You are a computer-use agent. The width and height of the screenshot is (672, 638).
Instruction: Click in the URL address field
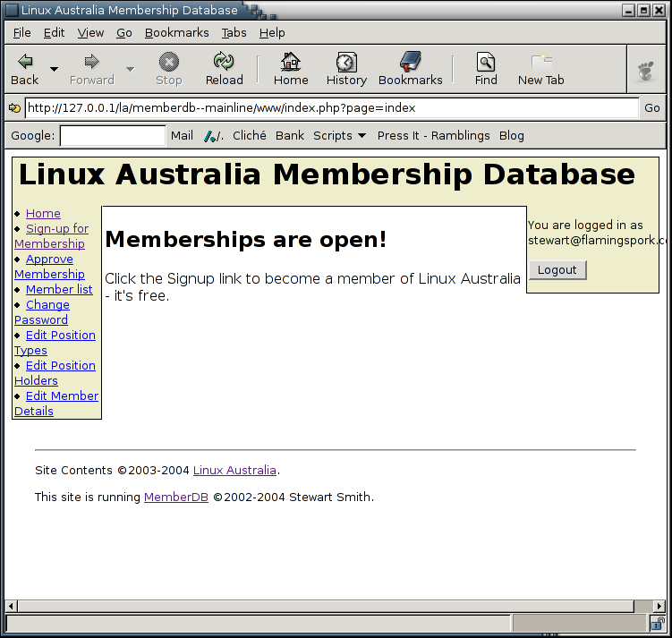click(x=332, y=108)
